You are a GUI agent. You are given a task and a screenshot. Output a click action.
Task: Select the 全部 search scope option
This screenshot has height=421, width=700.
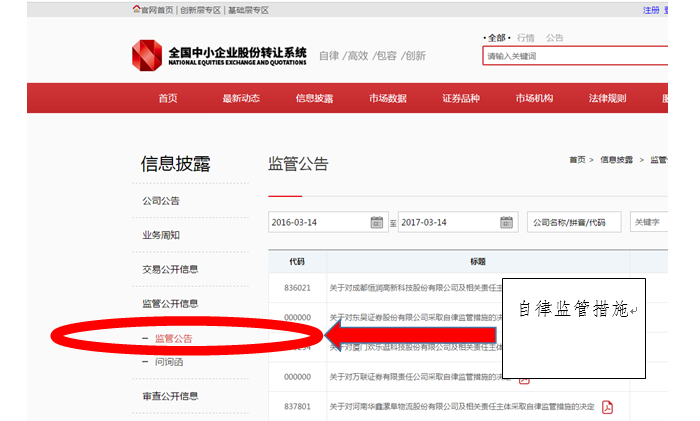point(495,38)
